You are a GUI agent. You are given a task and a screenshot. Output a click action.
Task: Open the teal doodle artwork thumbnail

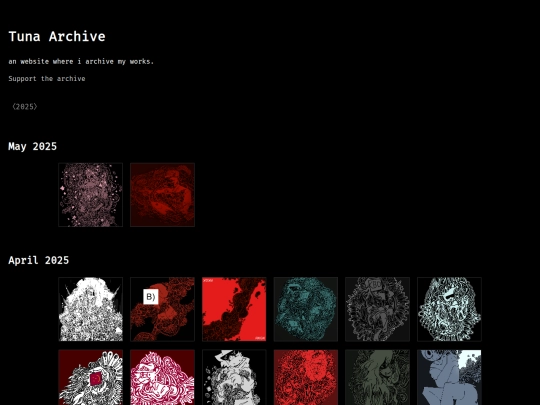point(306,309)
